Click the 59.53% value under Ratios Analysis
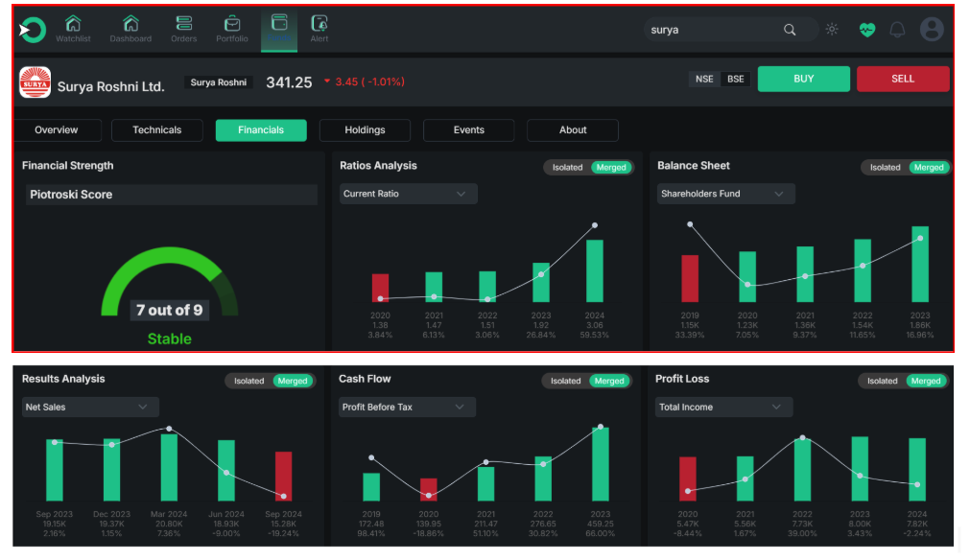This screenshot has height=560, width=970. 595,335
